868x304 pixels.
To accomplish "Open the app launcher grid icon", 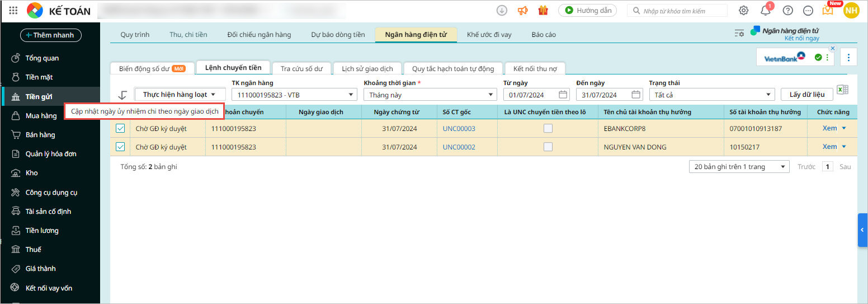I will 13,10.
